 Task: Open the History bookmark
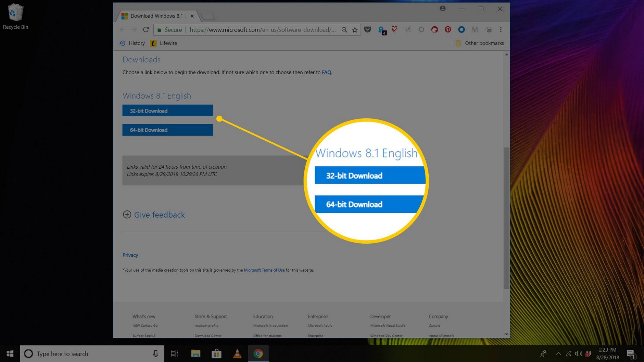pos(132,43)
